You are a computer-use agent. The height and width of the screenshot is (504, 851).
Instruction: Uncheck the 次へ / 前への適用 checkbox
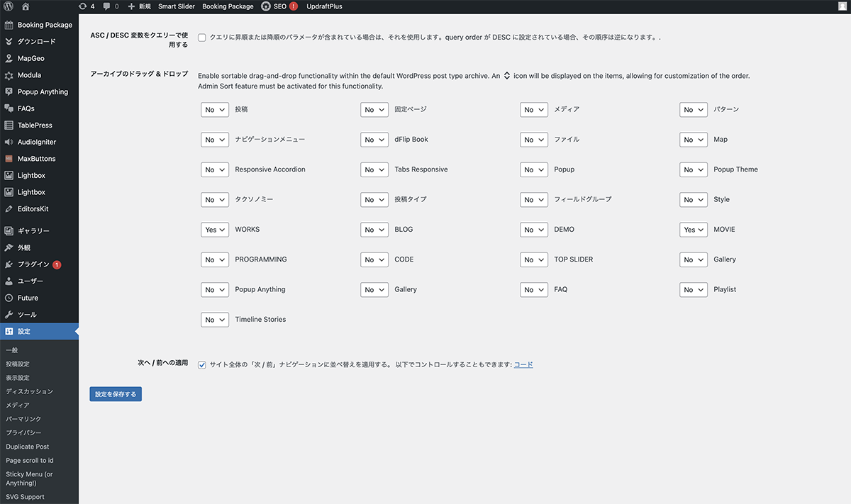pyautogui.click(x=202, y=364)
